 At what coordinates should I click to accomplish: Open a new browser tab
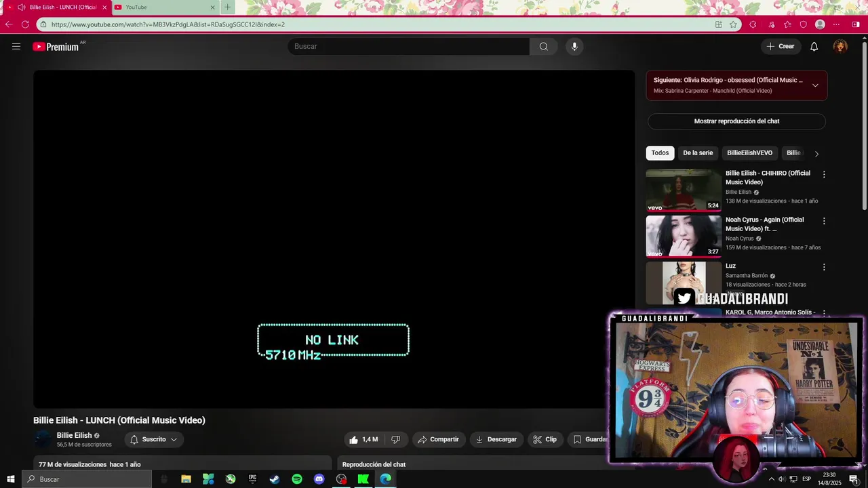coord(227,7)
